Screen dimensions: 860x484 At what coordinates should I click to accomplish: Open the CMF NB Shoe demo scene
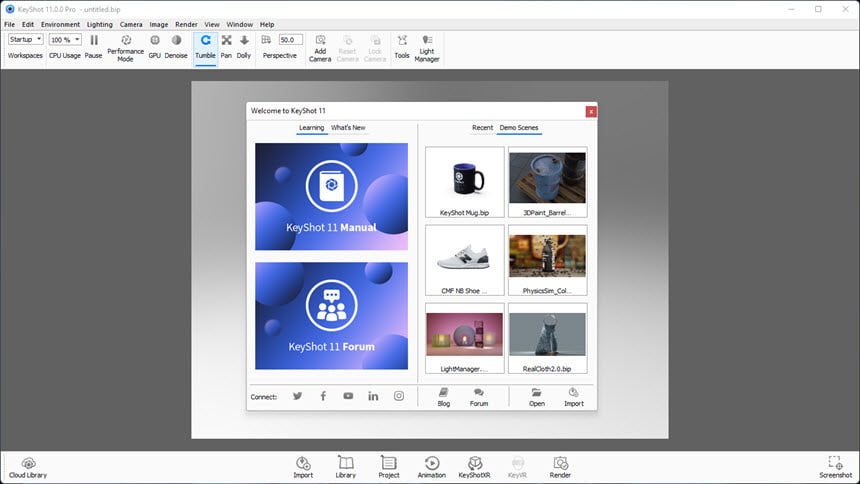465,260
